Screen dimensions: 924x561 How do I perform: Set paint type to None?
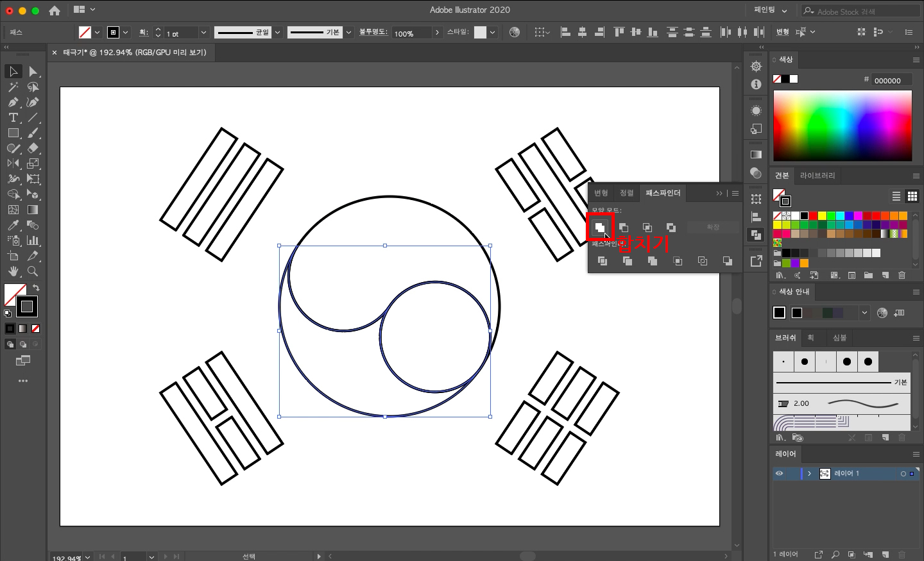click(x=35, y=328)
